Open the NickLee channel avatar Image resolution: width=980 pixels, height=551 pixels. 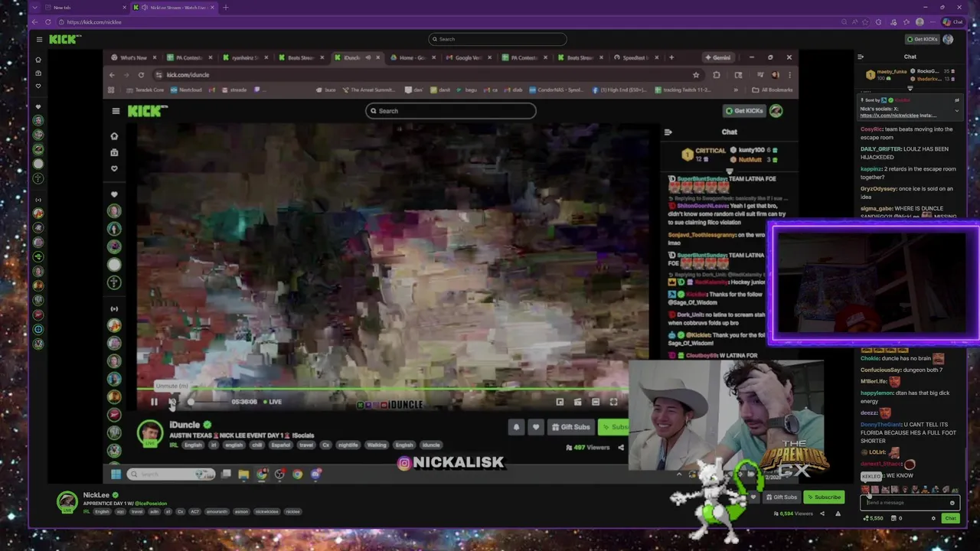pyautogui.click(x=67, y=502)
